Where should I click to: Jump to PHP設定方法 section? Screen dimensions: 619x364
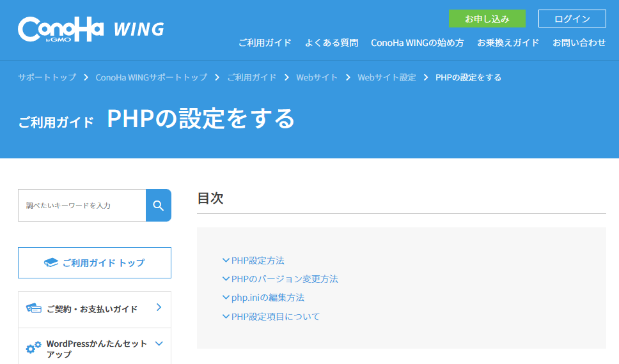(x=258, y=261)
